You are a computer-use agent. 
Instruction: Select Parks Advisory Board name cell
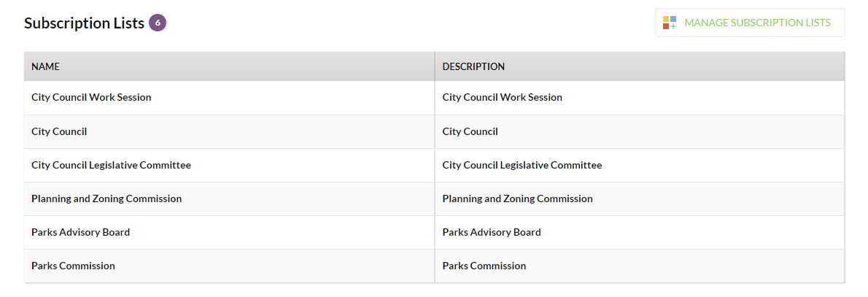point(229,232)
